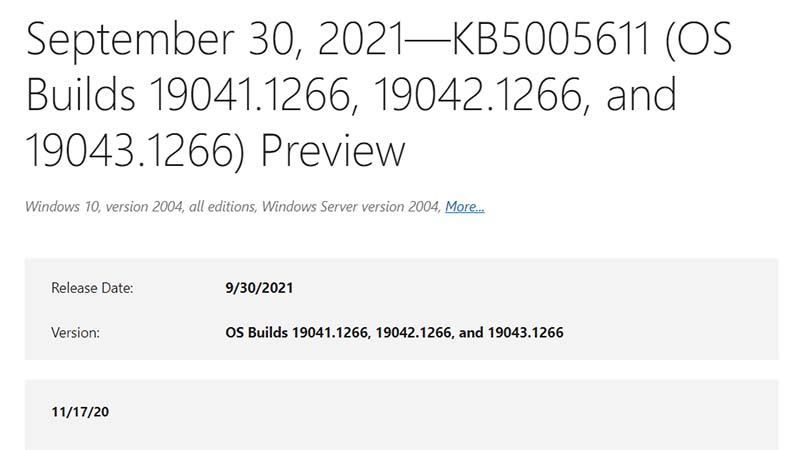Click "OS Builds" in the Version row
This screenshot has height=450, width=800.
258,332
